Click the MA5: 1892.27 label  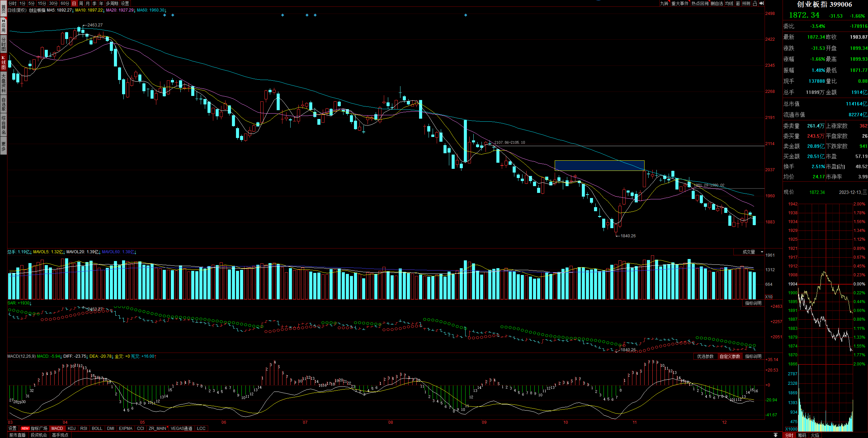tap(61, 10)
